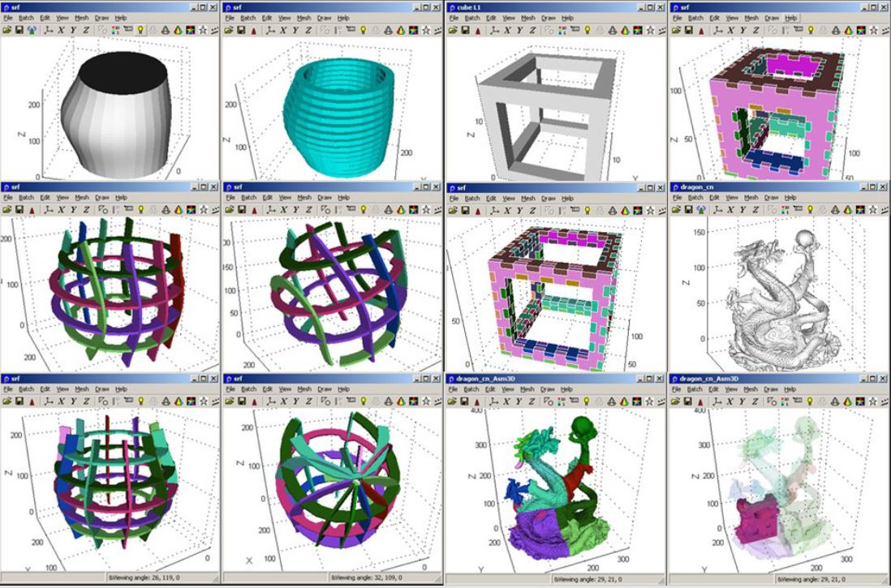
Task: Click cube L1 title bar text
Action: (x=469, y=6)
